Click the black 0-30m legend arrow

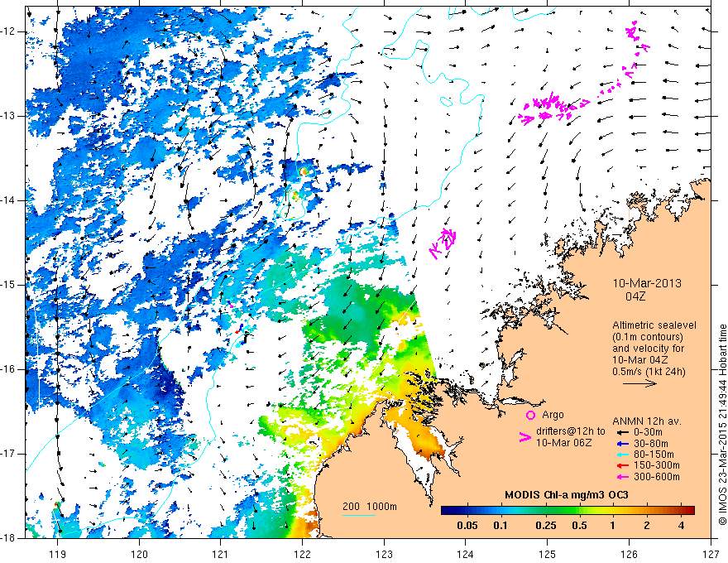point(623,432)
